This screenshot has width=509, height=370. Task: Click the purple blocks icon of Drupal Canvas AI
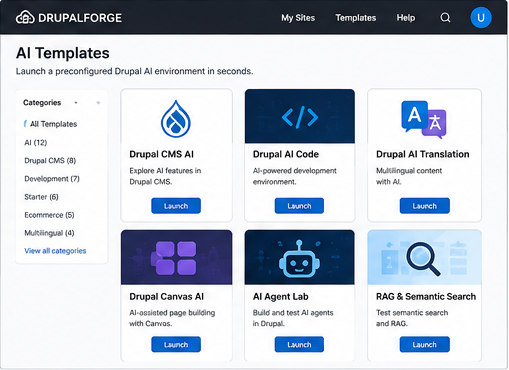tap(173, 258)
